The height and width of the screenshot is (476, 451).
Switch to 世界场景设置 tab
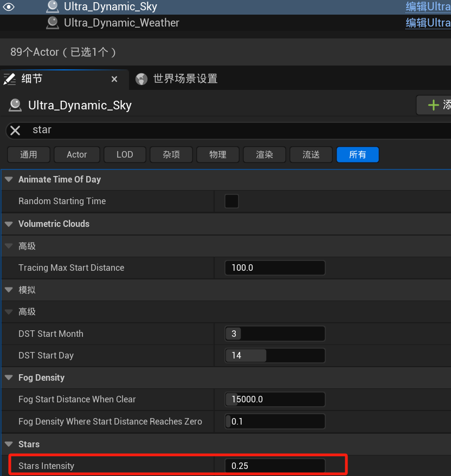pos(185,79)
